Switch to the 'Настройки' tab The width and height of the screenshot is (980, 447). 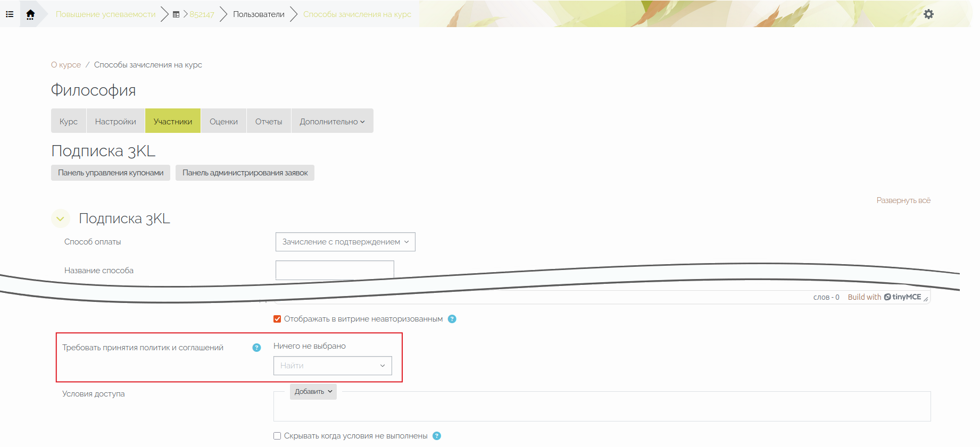(115, 122)
